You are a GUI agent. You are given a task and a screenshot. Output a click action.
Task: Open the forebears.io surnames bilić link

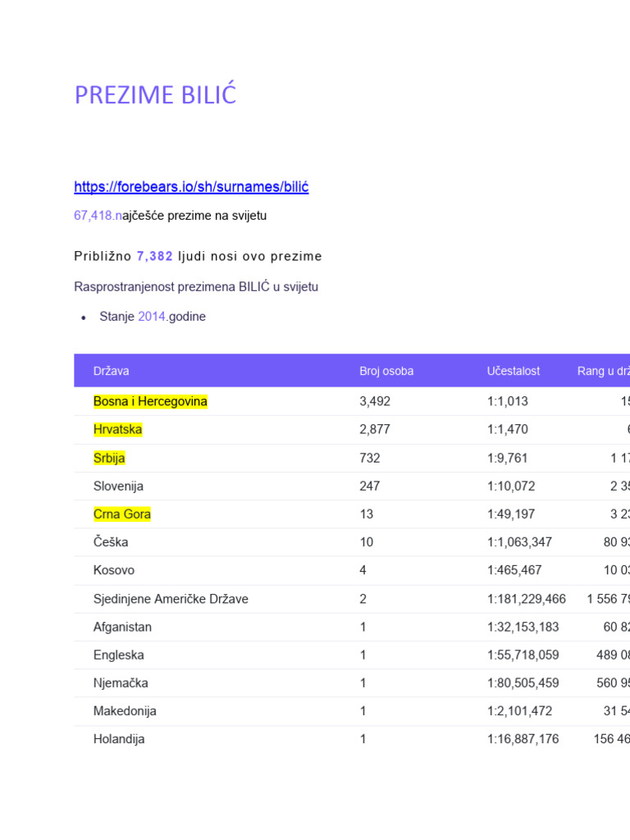[x=191, y=187]
